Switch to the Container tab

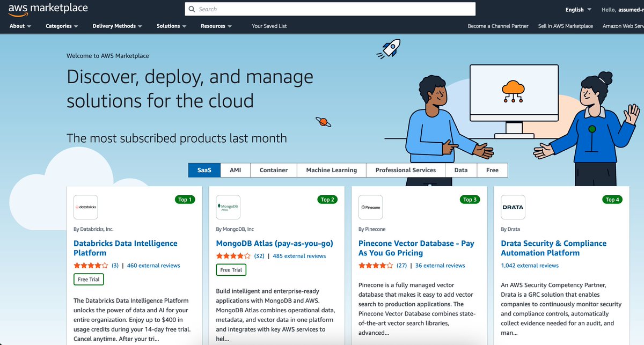click(x=274, y=170)
